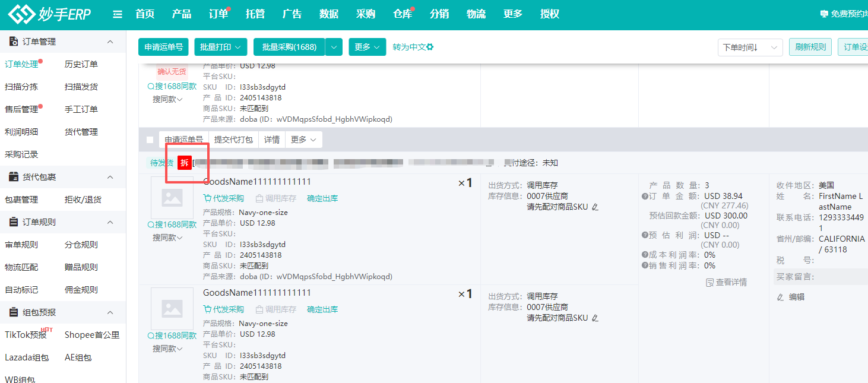Image resolution: width=868 pixels, height=383 pixels.
Task: Open the 物流 top menu
Action: click(476, 14)
